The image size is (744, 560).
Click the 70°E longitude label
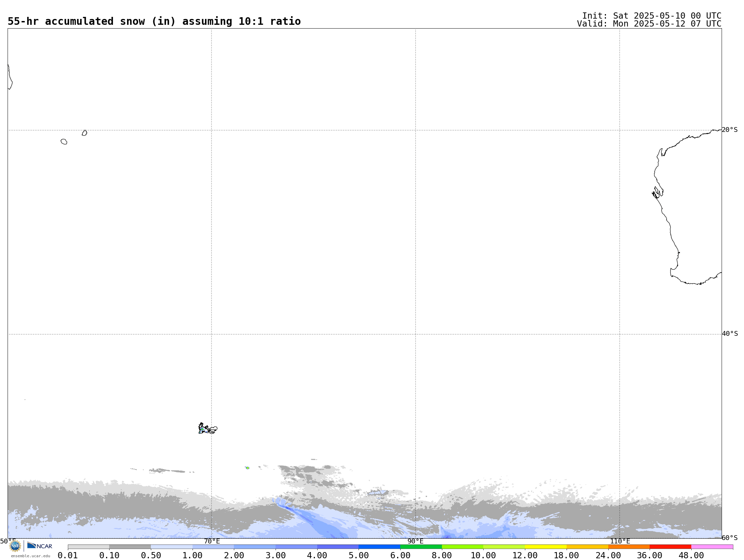pos(212,541)
